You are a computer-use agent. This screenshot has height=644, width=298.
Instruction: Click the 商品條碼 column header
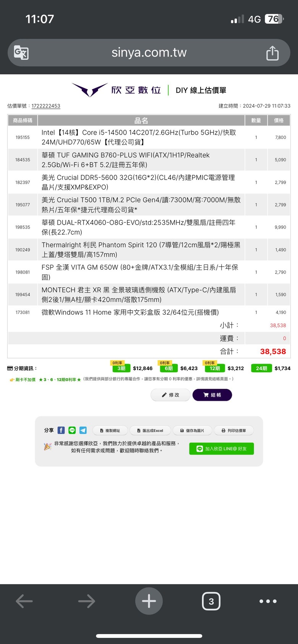(x=23, y=121)
